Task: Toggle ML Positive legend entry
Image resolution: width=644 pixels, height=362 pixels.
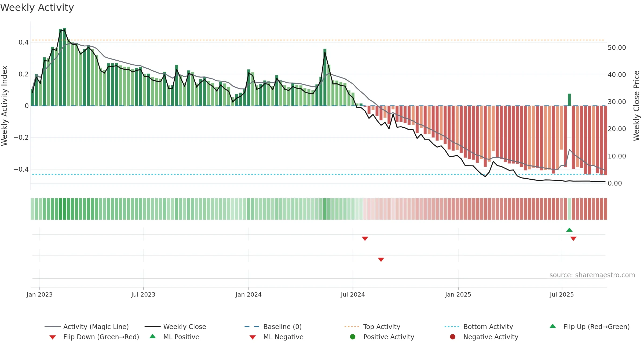Action: coord(174,337)
